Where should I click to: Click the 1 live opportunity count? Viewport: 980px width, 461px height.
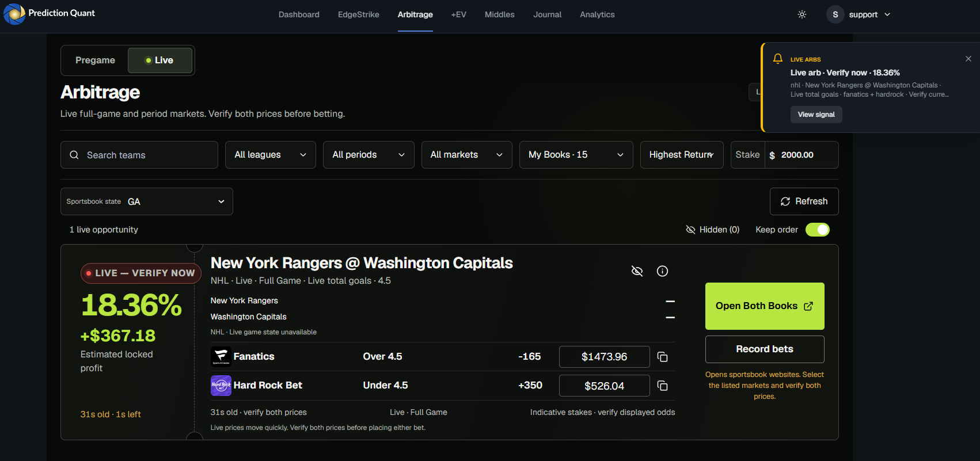pos(104,230)
